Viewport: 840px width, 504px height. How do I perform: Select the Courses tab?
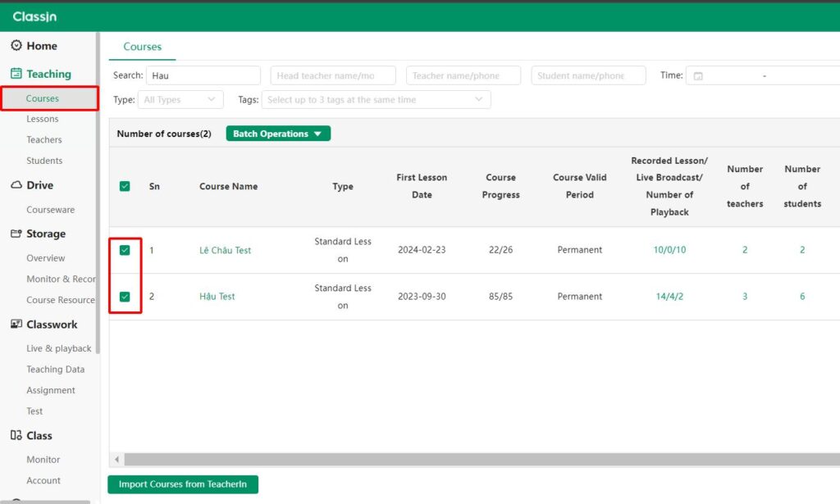(x=143, y=47)
